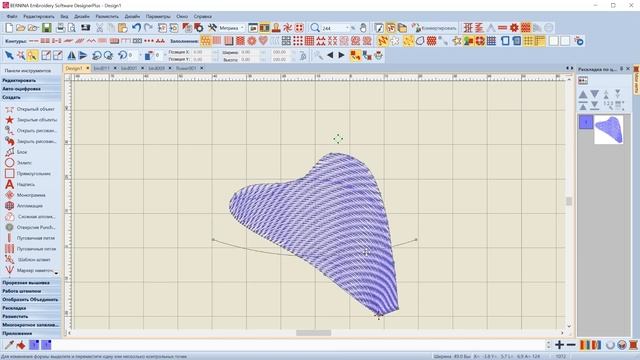Screen dimensions: 640x360
Task: Cut selection with scissors icon
Action: [99, 28]
